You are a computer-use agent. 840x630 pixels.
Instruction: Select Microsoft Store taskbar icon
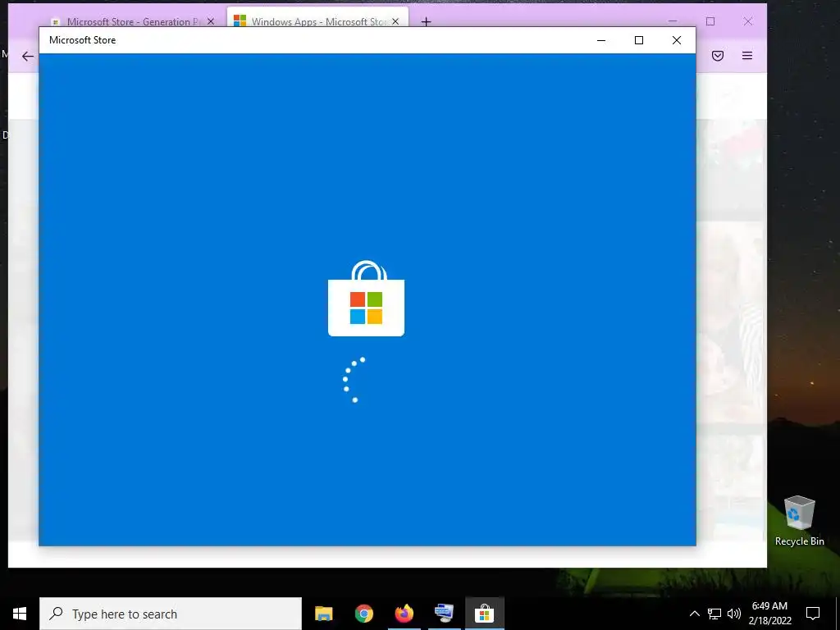[484, 614]
